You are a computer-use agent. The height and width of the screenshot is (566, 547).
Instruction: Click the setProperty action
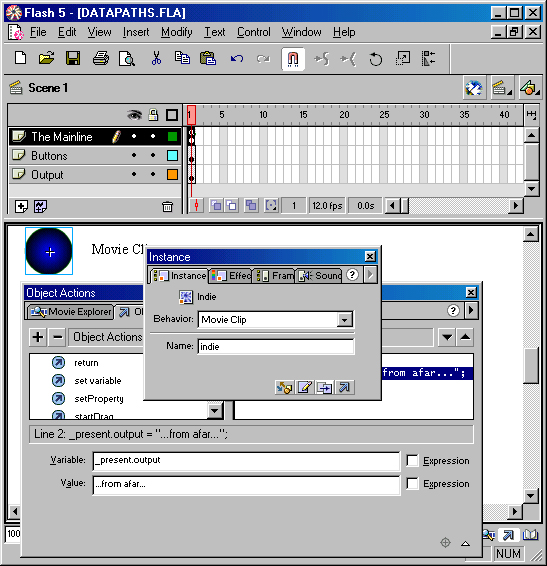coord(99,399)
